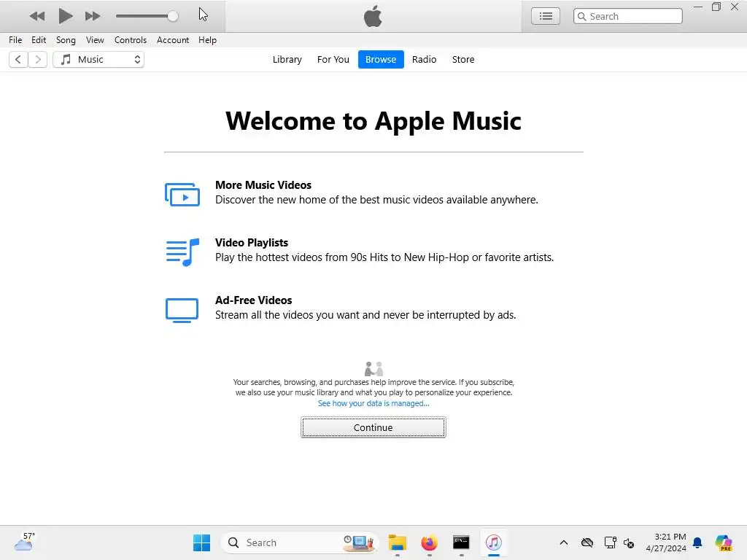Viewport: 747px width, 560px height.
Task: Click the Welcome to Apple Music title
Action: pyautogui.click(x=373, y=121)
